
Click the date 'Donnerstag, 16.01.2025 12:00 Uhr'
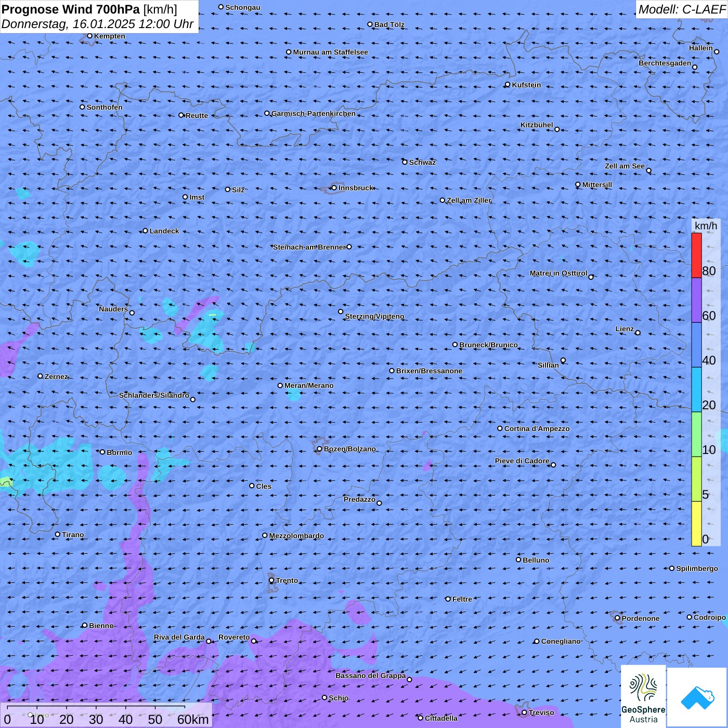click(97, 24)
